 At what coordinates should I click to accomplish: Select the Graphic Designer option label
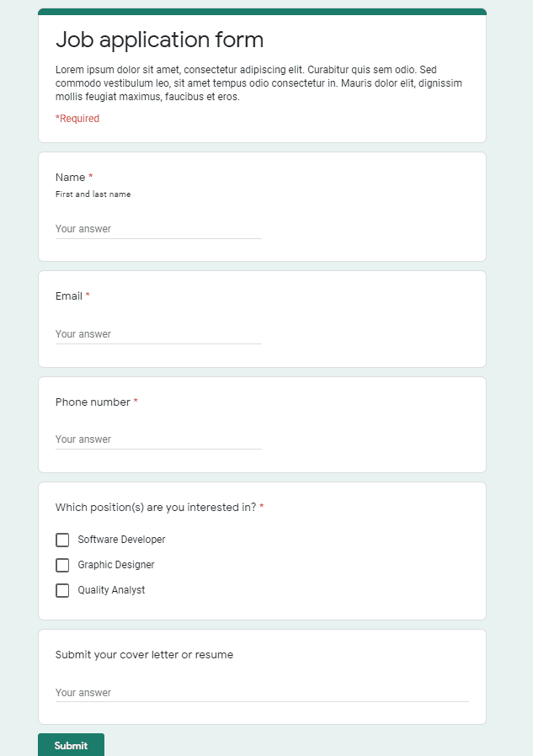coord(115,565)
